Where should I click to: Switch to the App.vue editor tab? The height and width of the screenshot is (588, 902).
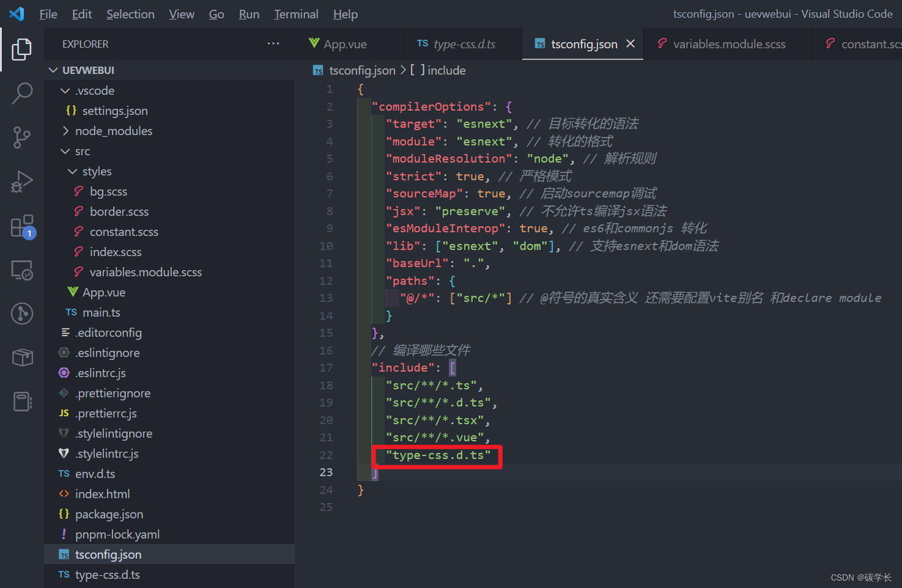coord(351,43)
